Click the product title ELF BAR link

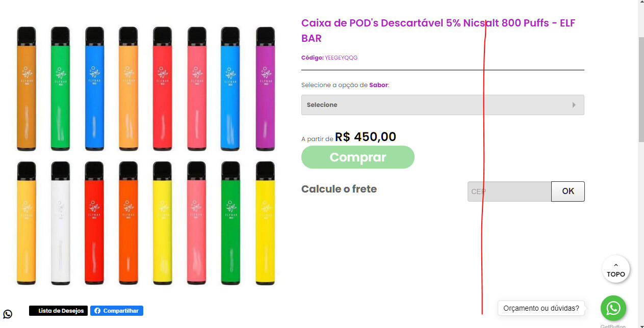tap(438, 31)
